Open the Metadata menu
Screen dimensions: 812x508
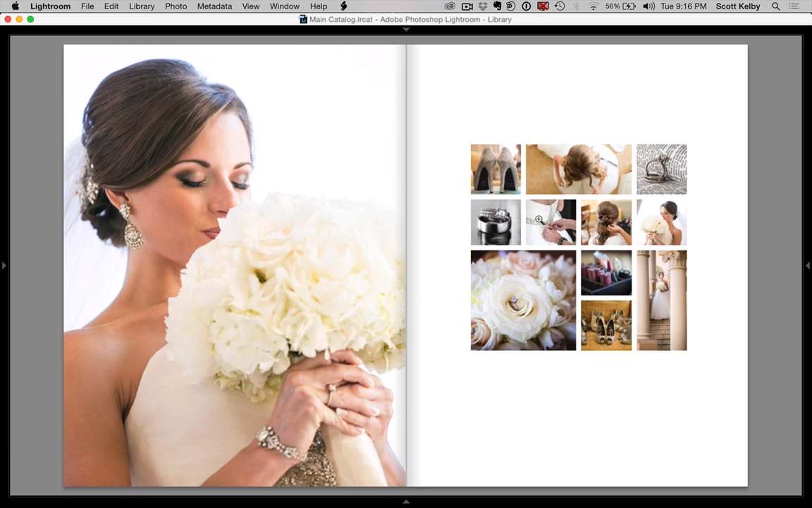[214, 6]
